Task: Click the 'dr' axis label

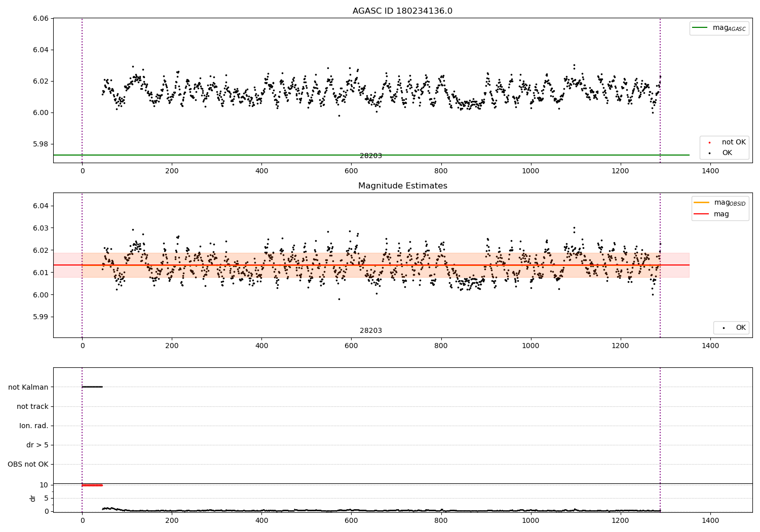Action: point(33,498)
